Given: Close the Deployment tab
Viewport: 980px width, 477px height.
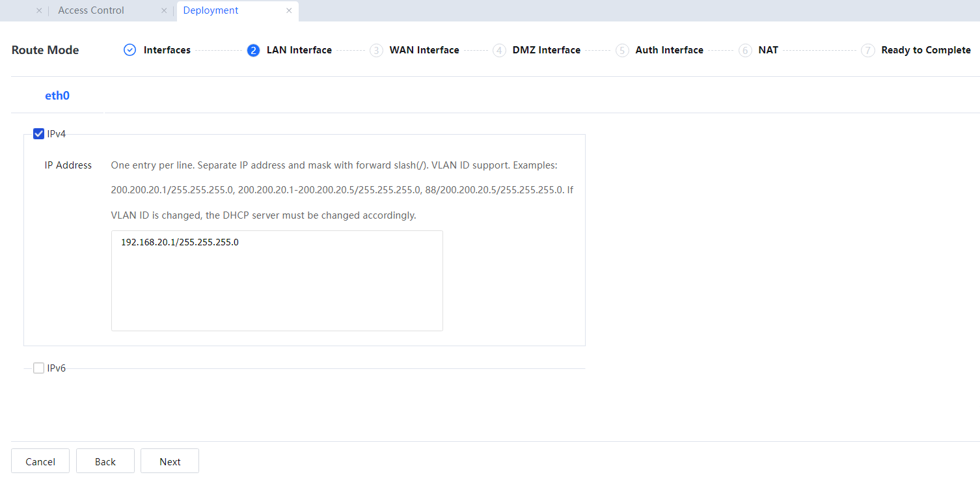Looking at the screenshot, I should [x=289, y=10].
